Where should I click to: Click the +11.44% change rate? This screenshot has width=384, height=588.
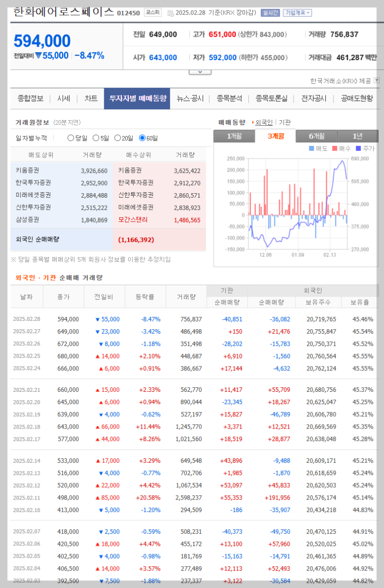(x=148, y=427)
